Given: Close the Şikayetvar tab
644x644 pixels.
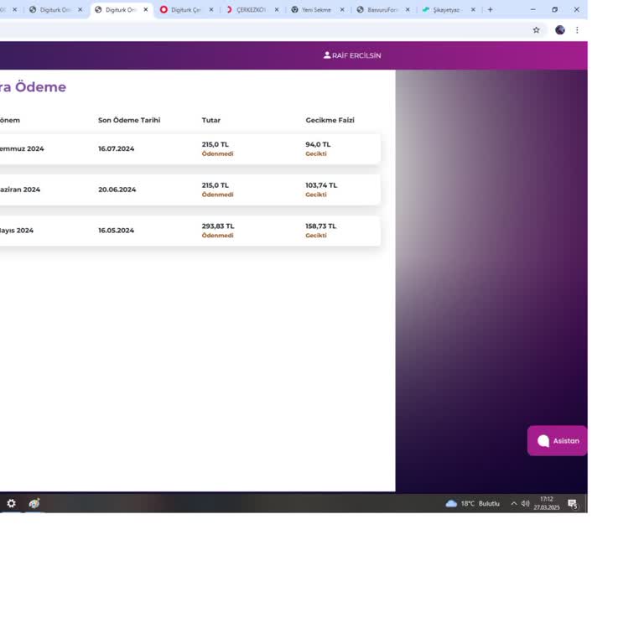Looking at the screenshot, I should pos(473,9).
